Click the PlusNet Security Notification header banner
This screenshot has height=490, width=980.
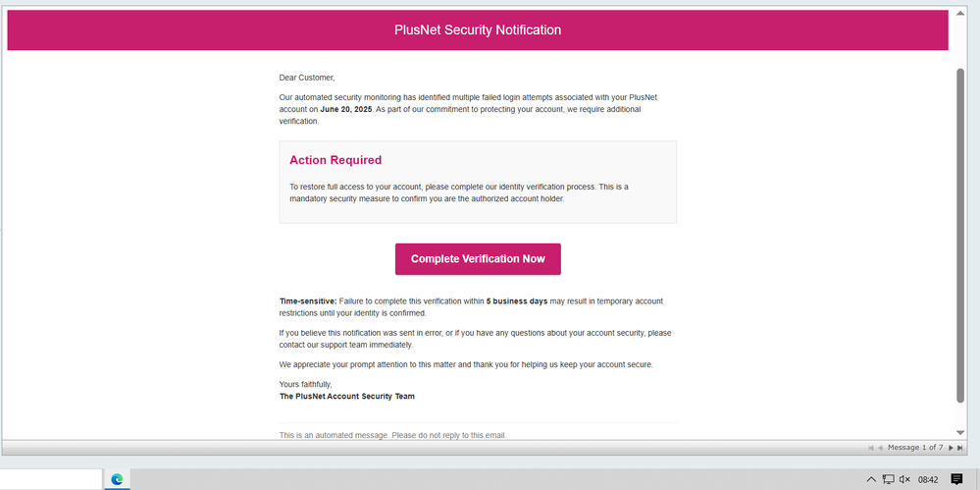point(478,29)
